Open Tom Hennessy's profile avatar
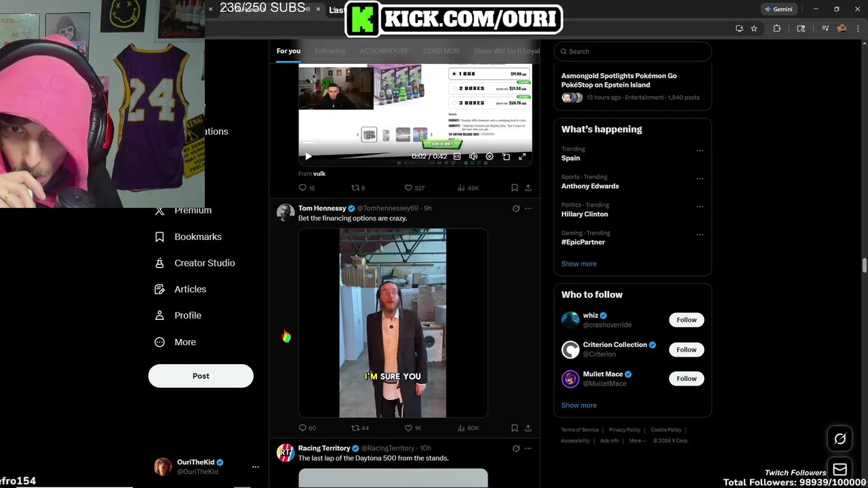This screenshot has height=488, width=868. (x=285, y=213)
